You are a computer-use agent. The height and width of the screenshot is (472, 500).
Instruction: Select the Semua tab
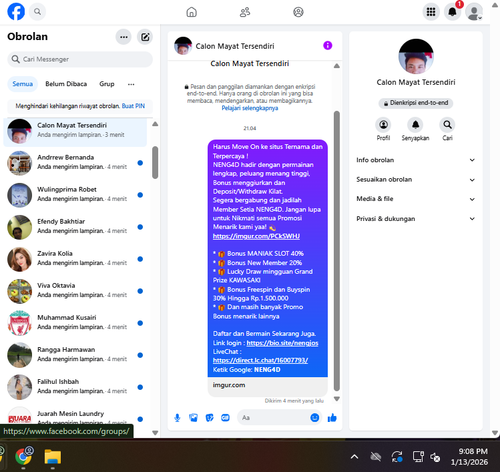tap(23, 84)
